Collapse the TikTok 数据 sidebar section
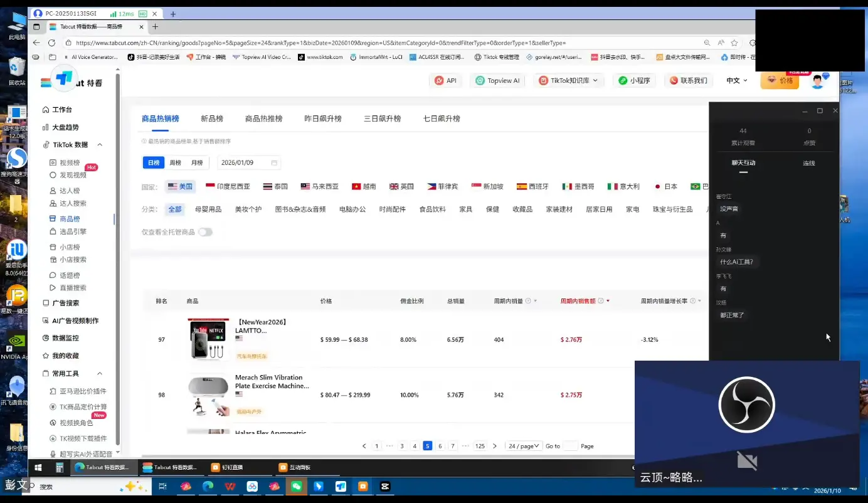The height and width of the screenshot is (503, 868). 99,144
